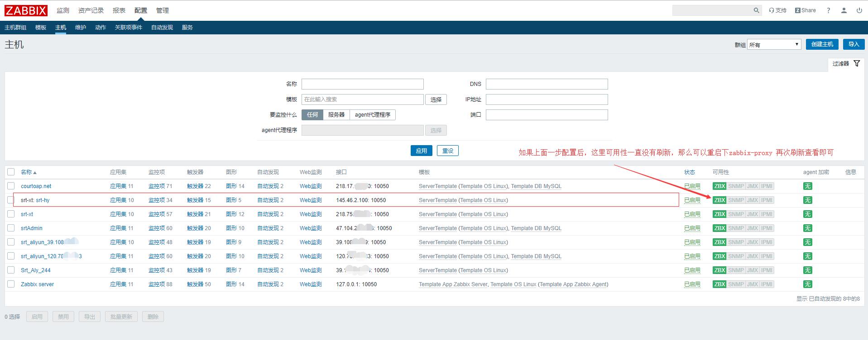Click ZBX availability badge for courtoap.net
This screenshot has width=868, height=340.
pyautogui.click(x=719, y=186)
